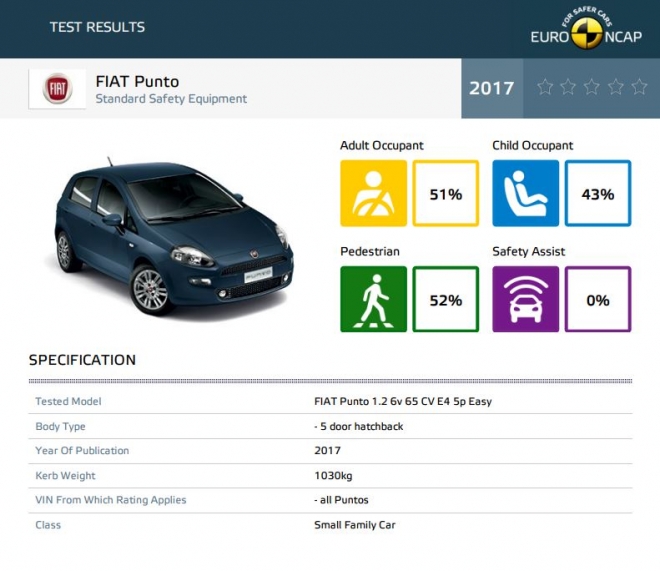Click the Body Type row label

coord(60,426)
